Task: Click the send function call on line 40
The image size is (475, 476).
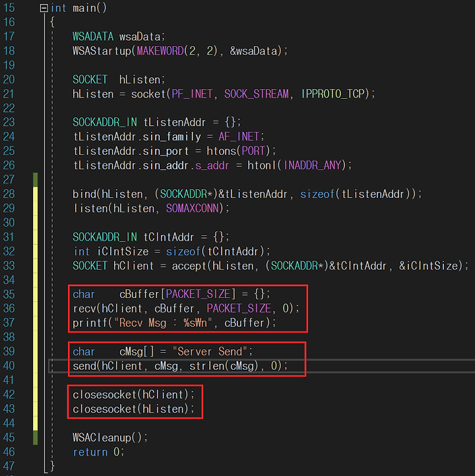Action: pyautogui.click(x=84, y=366)
